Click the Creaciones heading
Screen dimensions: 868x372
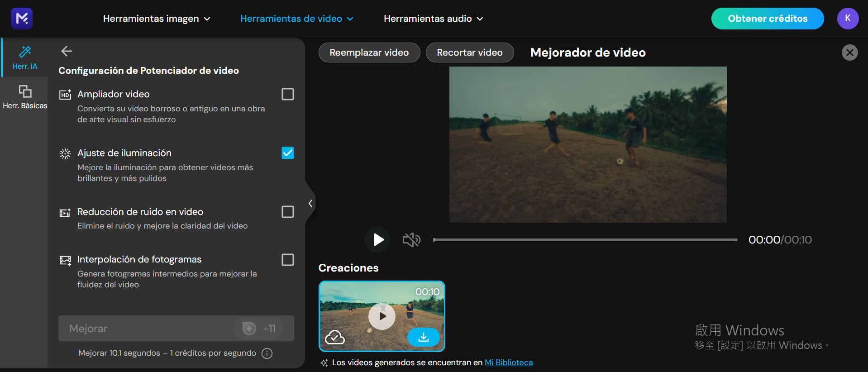348,268
